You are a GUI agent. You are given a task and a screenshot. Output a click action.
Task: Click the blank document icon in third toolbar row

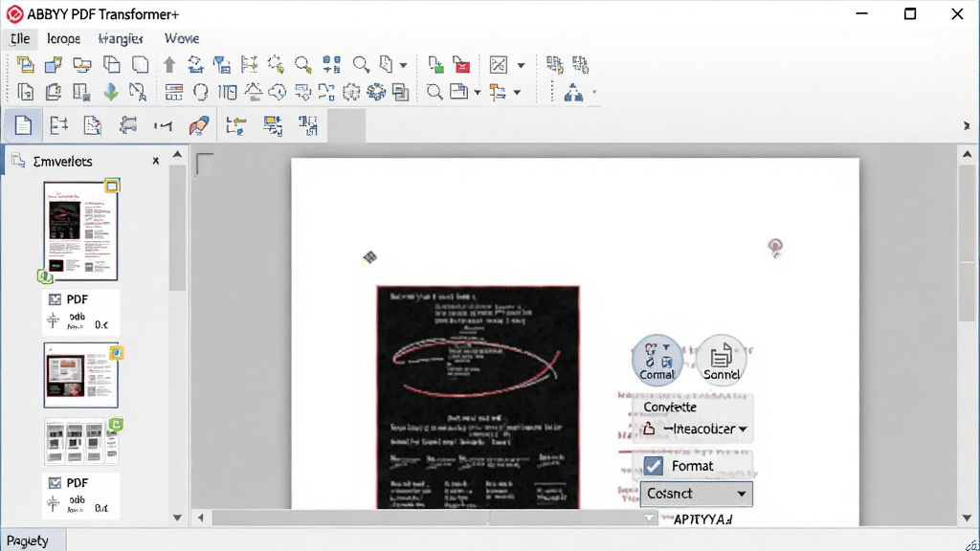[x=23, y=125]
